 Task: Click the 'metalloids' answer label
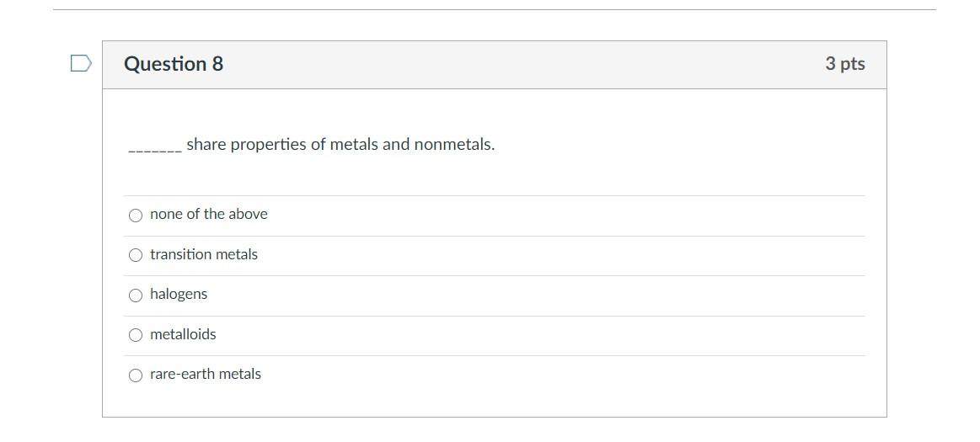(183, 334)
